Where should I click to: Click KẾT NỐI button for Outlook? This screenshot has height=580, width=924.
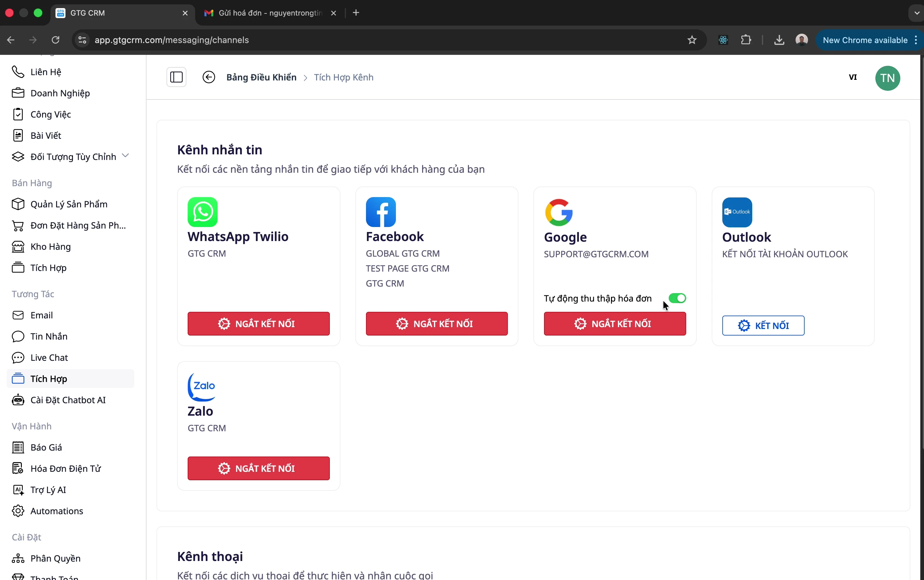[763, 325]
